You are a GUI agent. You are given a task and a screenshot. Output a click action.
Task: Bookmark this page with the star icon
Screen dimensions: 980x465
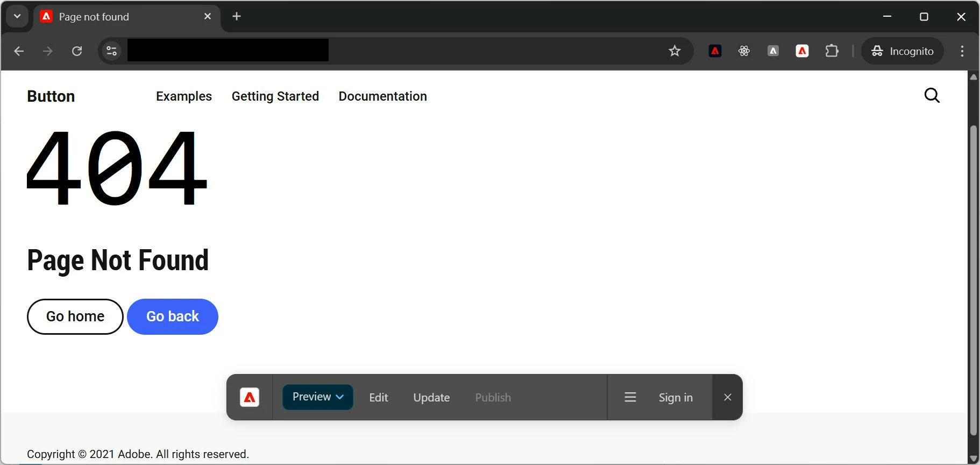tap(674, 51)
